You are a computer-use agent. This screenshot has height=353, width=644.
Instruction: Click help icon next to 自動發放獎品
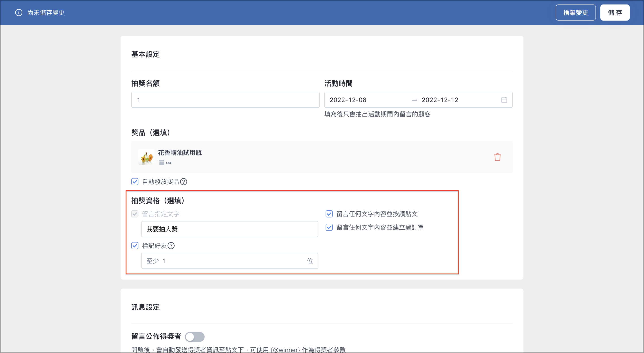(184, 182)
